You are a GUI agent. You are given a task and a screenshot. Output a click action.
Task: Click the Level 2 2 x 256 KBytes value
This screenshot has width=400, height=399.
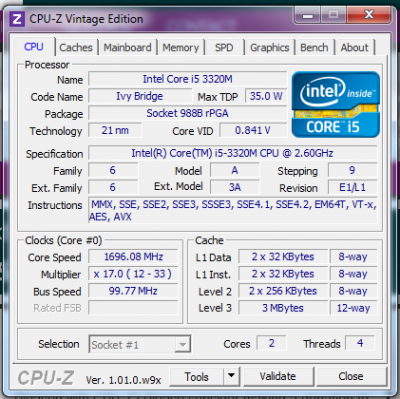283,291
